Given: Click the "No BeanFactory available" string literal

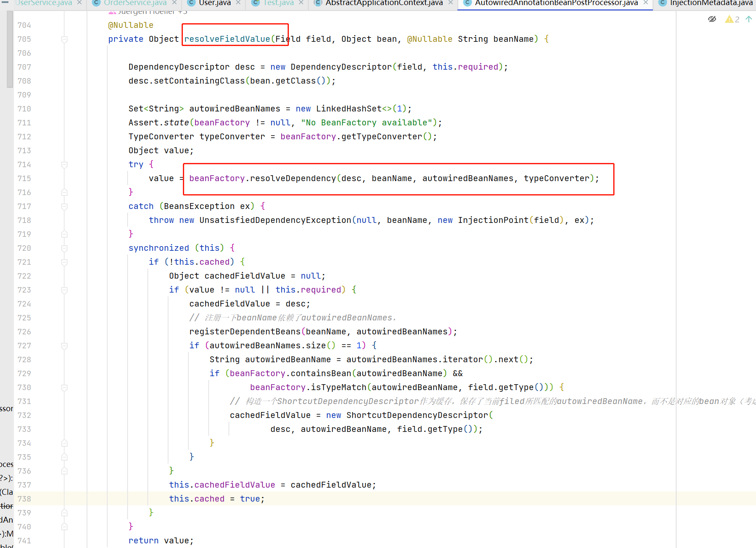Looking at the screenshot, I should [x=367, y=123].
